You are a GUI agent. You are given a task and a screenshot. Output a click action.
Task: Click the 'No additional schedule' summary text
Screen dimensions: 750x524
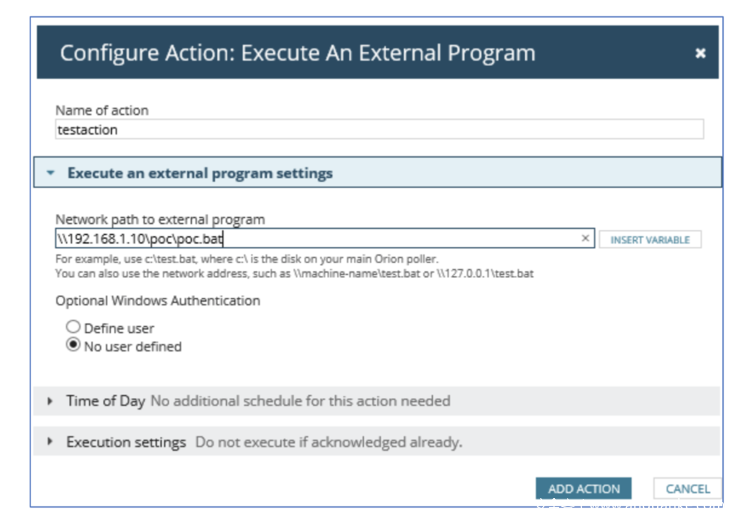click(300, 401)
